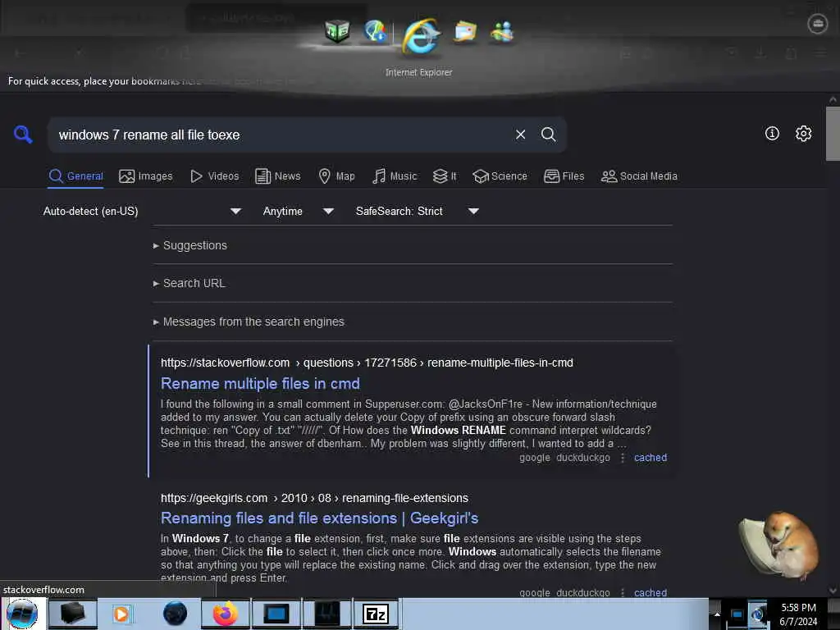
Task: Switch to the Music tab
Action: coord(395,176)
